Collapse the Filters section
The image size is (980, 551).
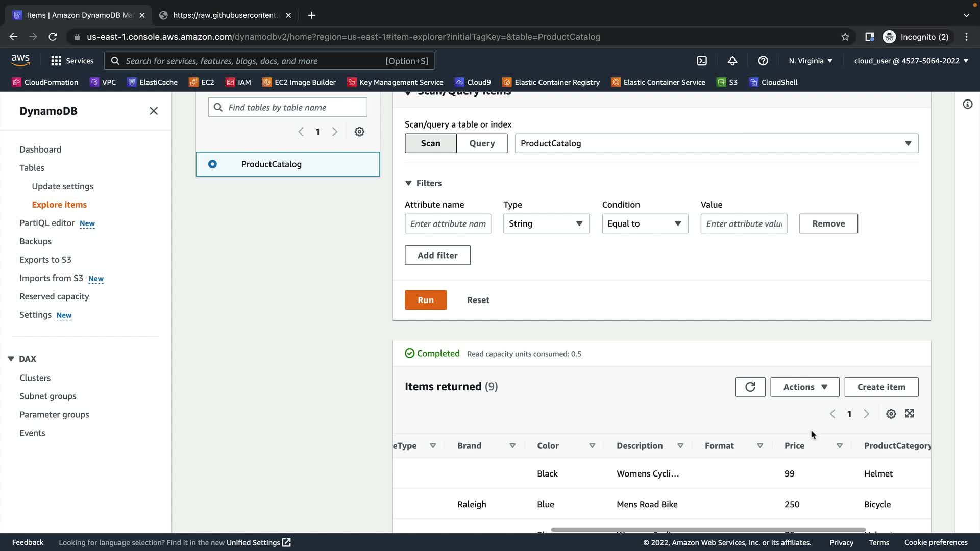408,183
